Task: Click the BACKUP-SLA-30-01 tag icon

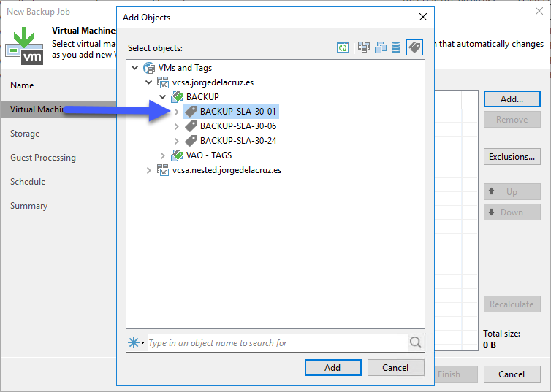Action: pos(191,112)
